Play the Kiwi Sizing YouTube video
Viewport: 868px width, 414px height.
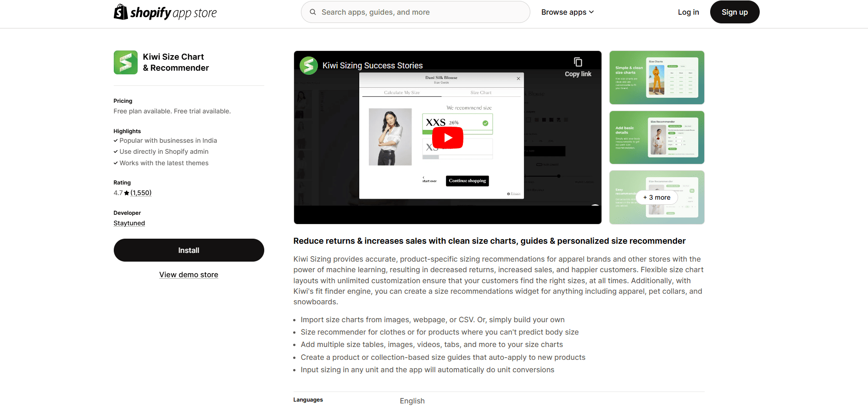tap(448, 138)
